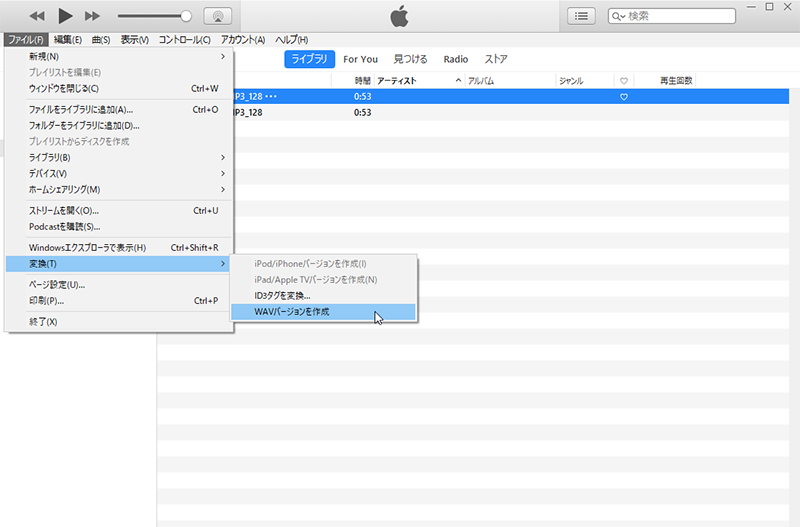Choose Windowsエクスプローラで表示(H)

[x=119, y=248]
